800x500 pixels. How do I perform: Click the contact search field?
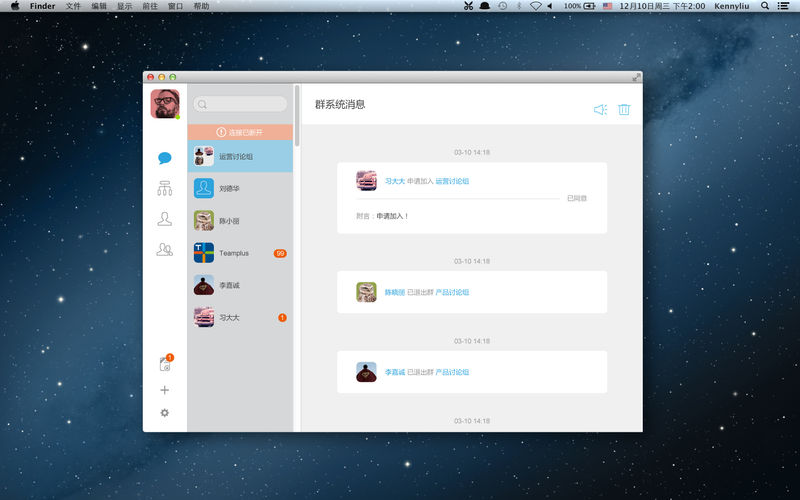coord(240,104)
